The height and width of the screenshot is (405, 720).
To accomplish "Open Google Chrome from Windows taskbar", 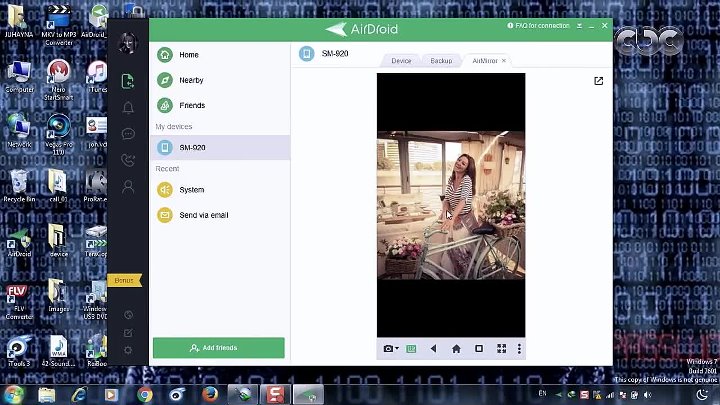I will [145, 394].
